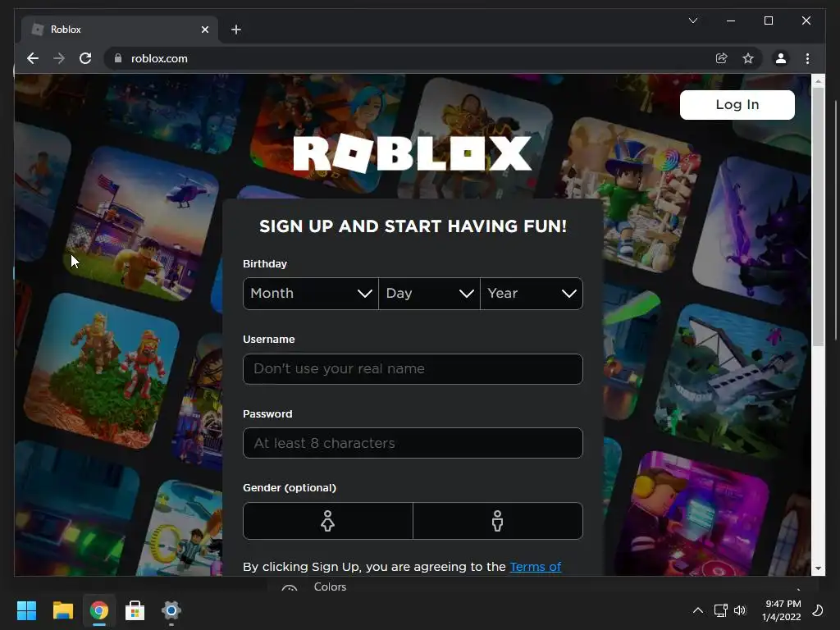Click the Log In button

pyautogui.click(x=737, y=104)
